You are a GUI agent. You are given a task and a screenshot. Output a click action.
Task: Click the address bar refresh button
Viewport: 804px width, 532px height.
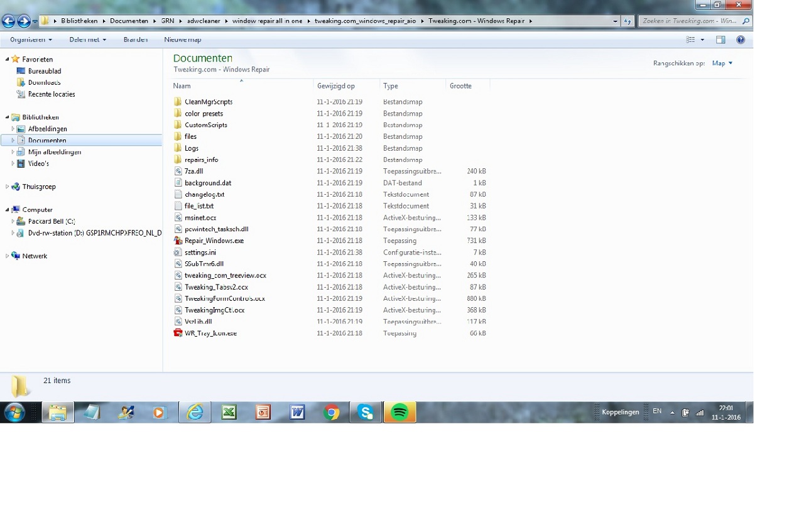pos(627,21)
